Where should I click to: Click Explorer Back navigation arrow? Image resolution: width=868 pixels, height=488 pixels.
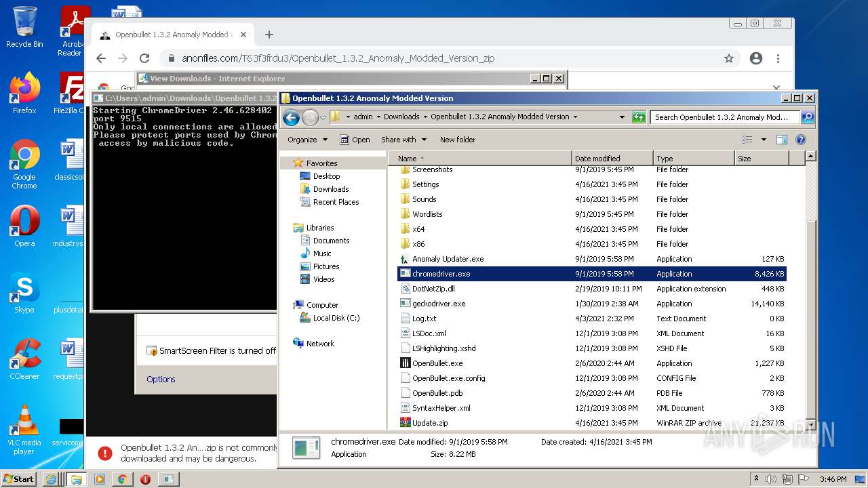coord(291,118)
